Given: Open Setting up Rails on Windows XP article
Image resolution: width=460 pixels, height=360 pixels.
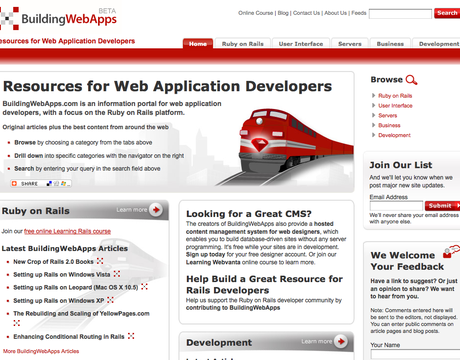Looking at the screenshot, I should coord(59,300).
